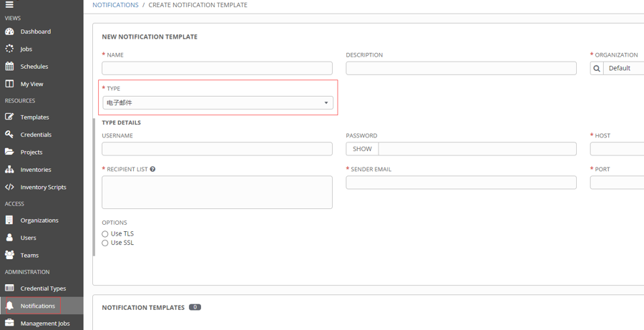Image resolution: width=644 pixels, height=330 pixels.
Task: Click the Users person icon
Action: 9,238
